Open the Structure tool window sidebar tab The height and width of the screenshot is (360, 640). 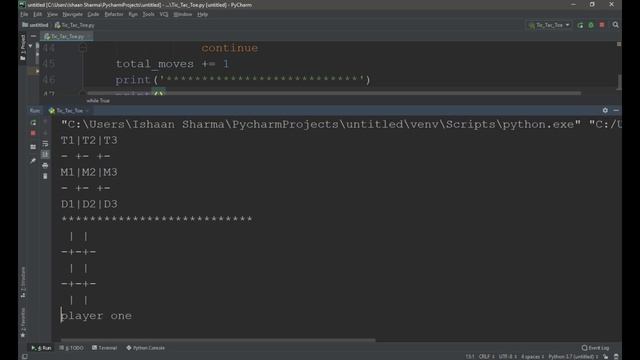point(23,282)
